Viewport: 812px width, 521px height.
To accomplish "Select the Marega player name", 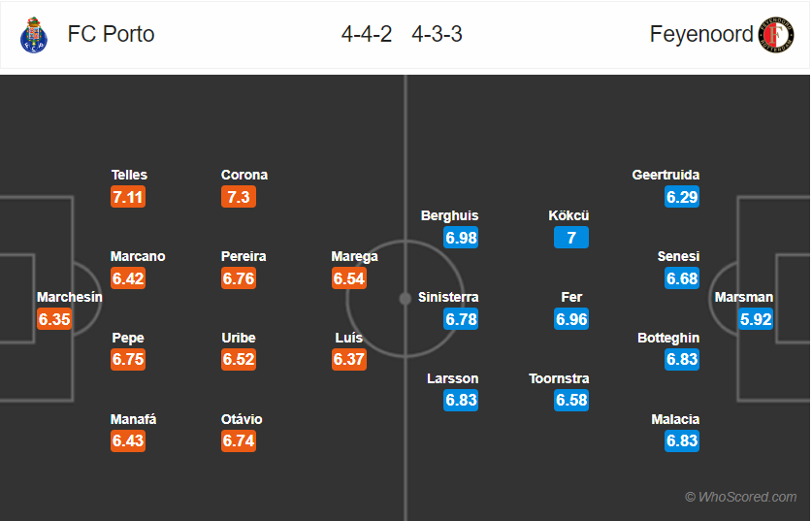I will (355, 256).
